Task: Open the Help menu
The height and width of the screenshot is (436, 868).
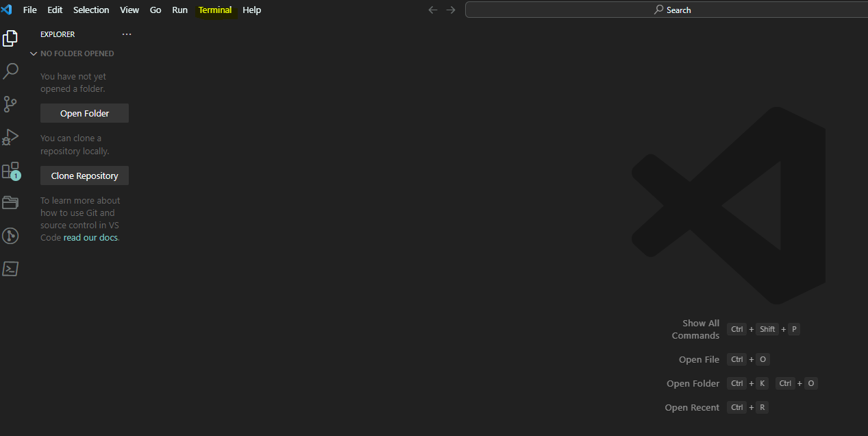Action: [x=252, y=10]
